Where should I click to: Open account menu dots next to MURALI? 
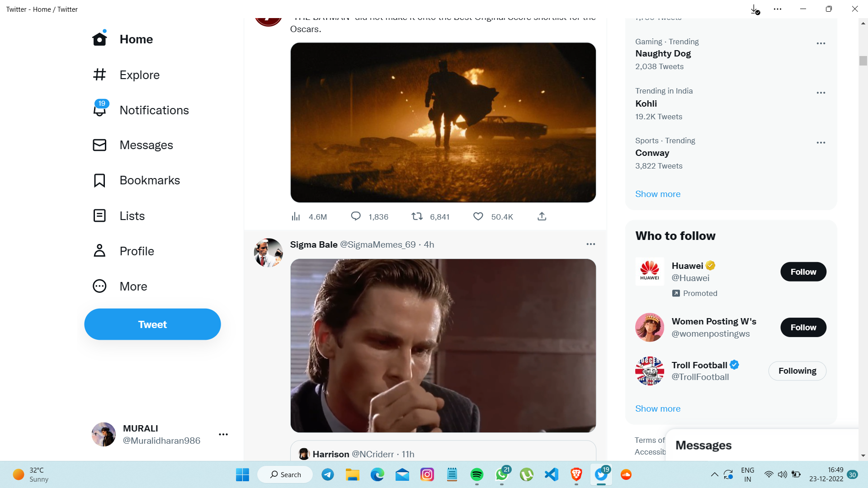click(223, 434)
